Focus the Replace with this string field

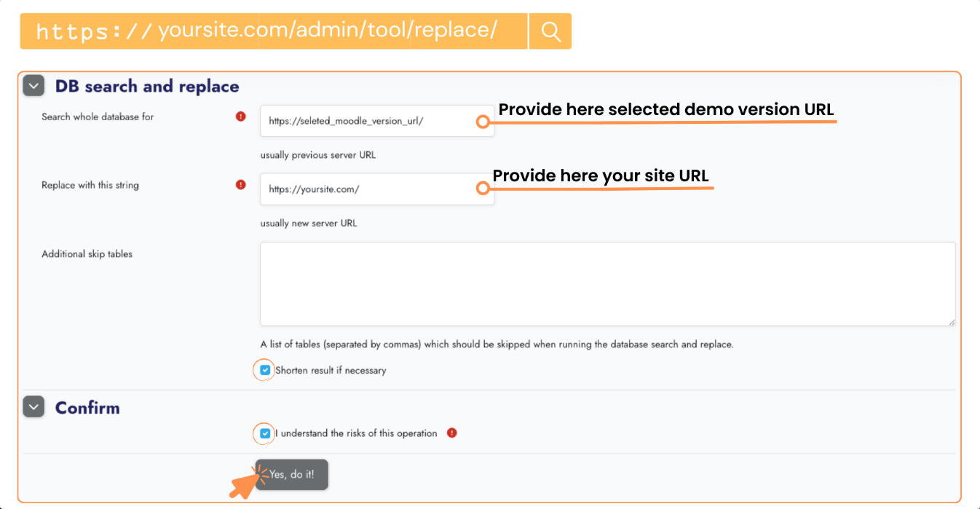point(368,189)
